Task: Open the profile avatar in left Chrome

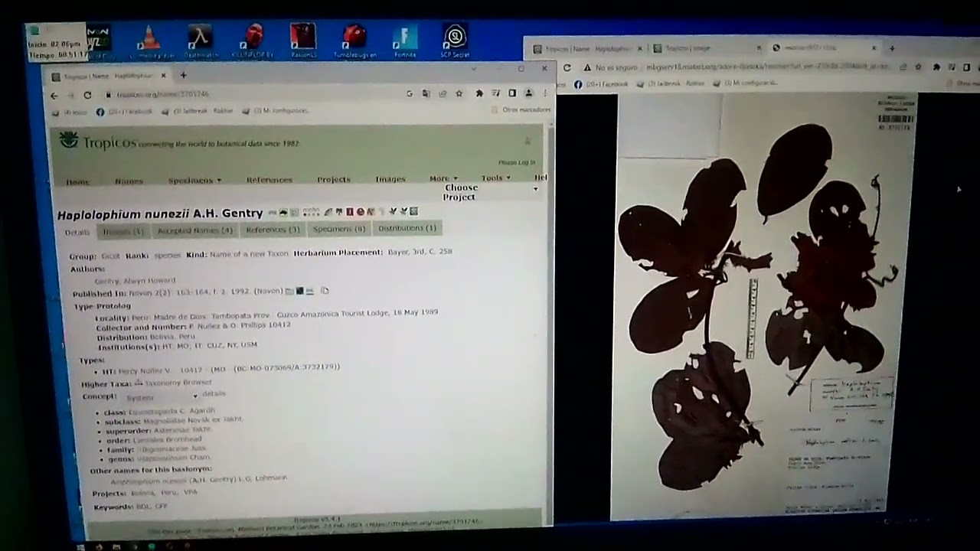Action: (528, 93)
